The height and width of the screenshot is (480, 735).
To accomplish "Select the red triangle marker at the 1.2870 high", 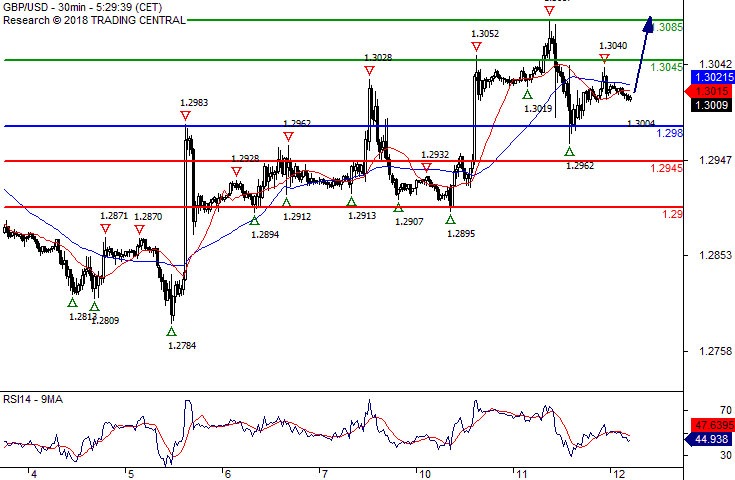I will 139,229.
